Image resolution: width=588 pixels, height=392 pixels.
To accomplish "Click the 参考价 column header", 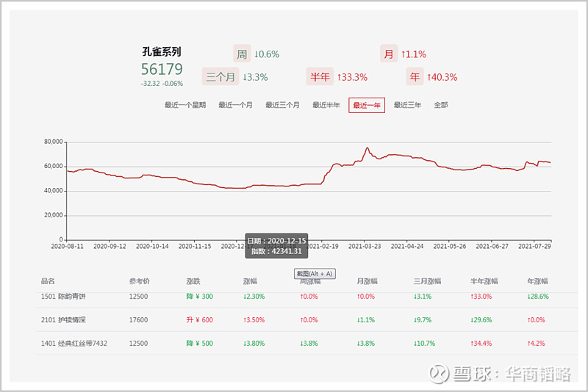I will (x=140, y=281).
